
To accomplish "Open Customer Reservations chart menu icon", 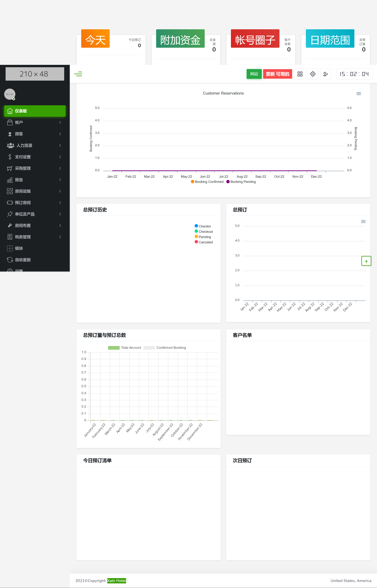I will [x=359, y=93].
